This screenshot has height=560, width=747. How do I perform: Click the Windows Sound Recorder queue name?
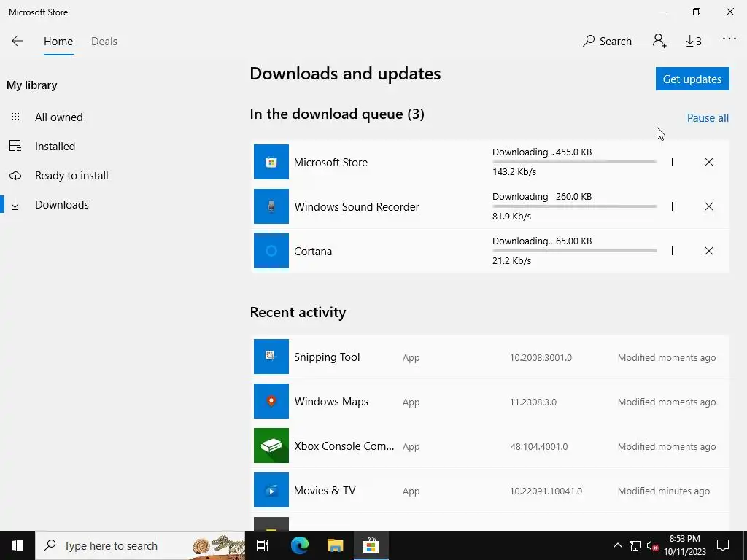pos(357,206)
